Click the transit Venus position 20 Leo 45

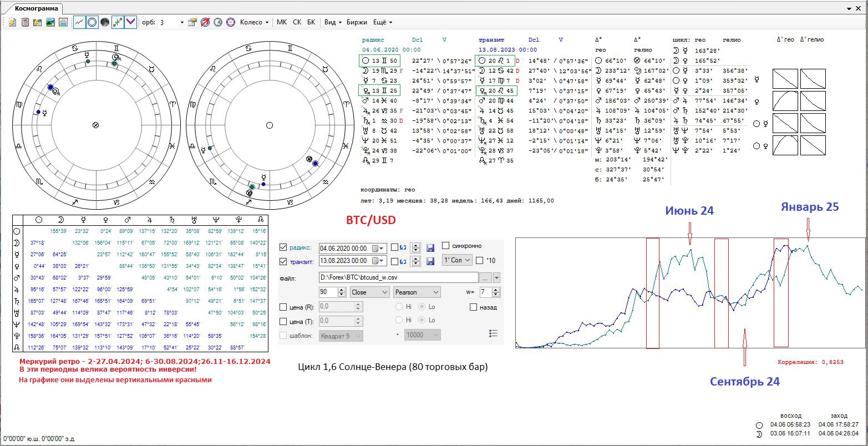click(x=497, y=91)
